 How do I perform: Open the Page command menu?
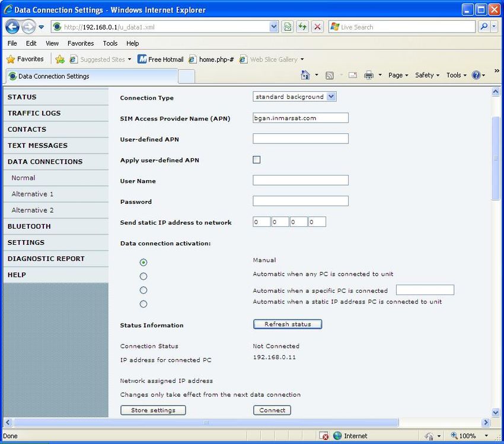[x=398, y=75]
